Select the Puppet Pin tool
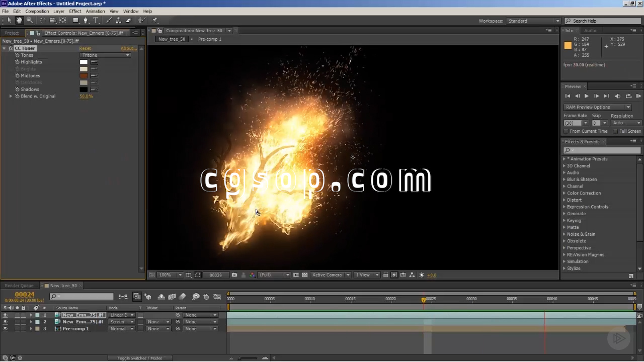Image resolution: width=644 pixels, height=362 pixels. point(155,21)
